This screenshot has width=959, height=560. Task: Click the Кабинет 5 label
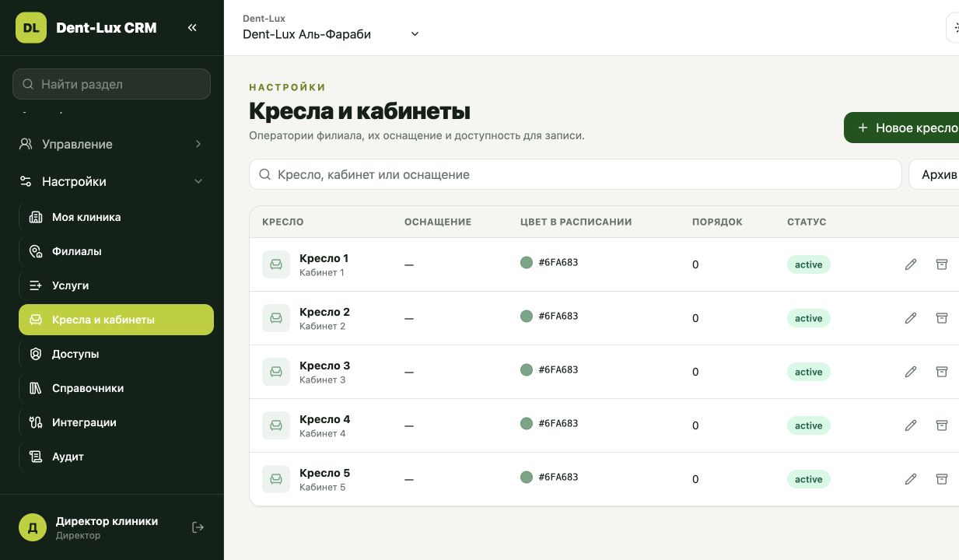322,488
